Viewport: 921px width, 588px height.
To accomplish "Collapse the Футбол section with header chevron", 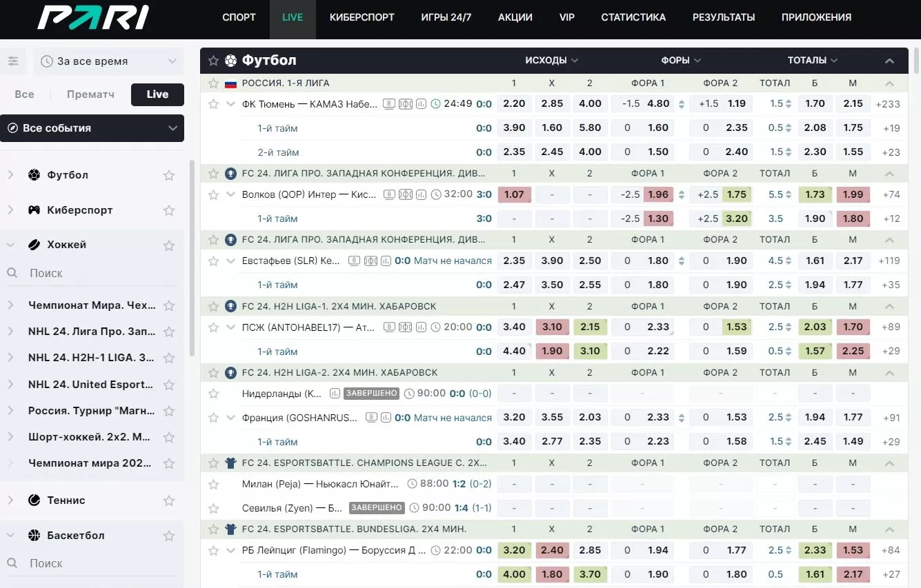I will pyautogui.click(x=889, y=61).
